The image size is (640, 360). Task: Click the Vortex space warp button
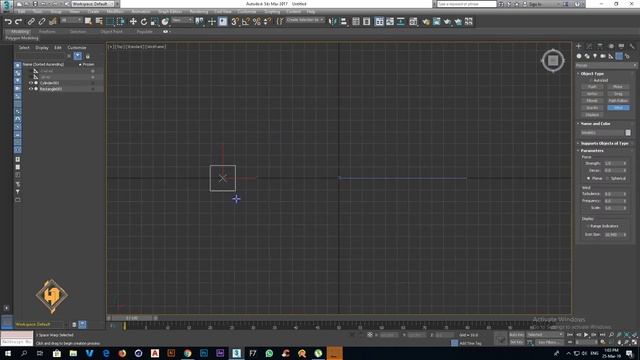[592, 93]
